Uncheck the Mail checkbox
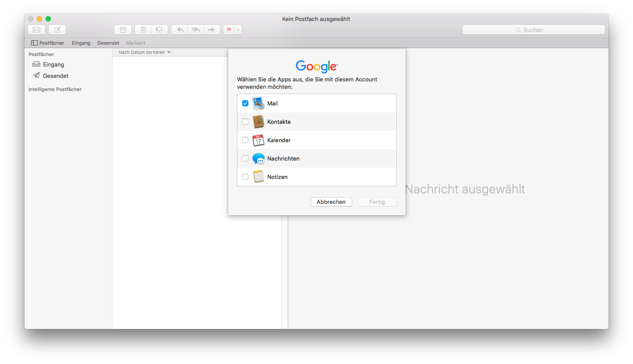Viewport: 633px width, 364px height. (245, 103)
